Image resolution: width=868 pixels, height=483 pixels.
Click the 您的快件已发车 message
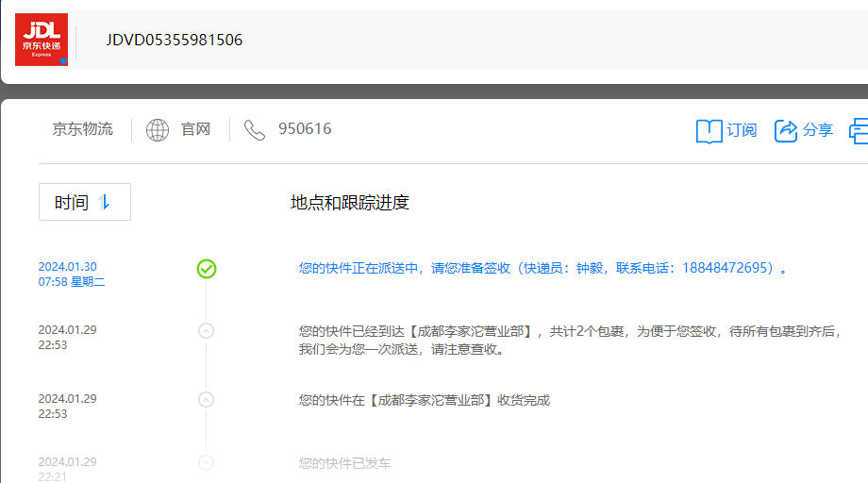(x=345, y=463)
